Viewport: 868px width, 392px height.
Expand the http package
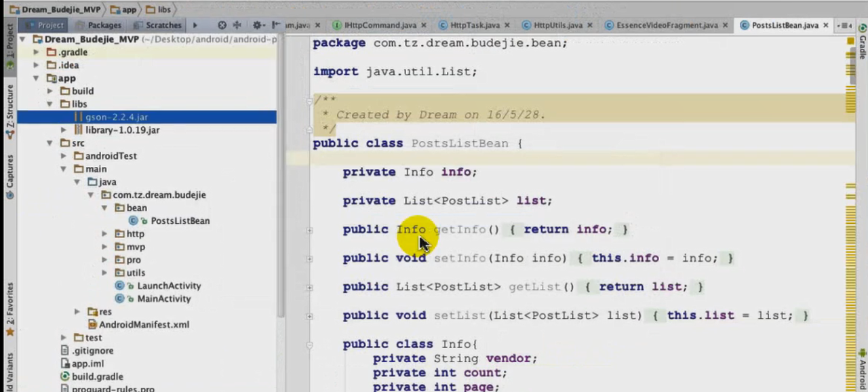tap(104, 234)
